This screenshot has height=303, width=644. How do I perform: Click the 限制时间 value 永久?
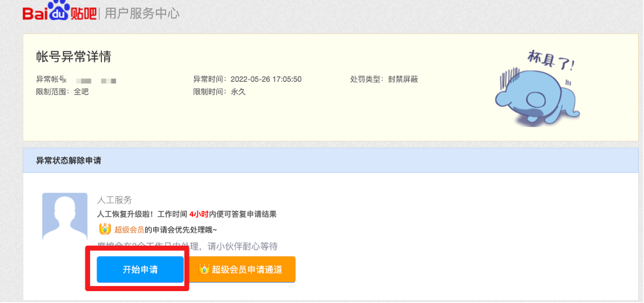coord(238,91)
